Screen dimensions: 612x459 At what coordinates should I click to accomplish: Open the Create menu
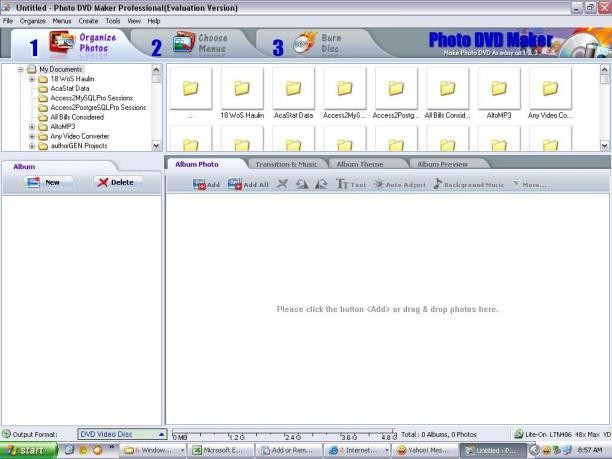88,21
